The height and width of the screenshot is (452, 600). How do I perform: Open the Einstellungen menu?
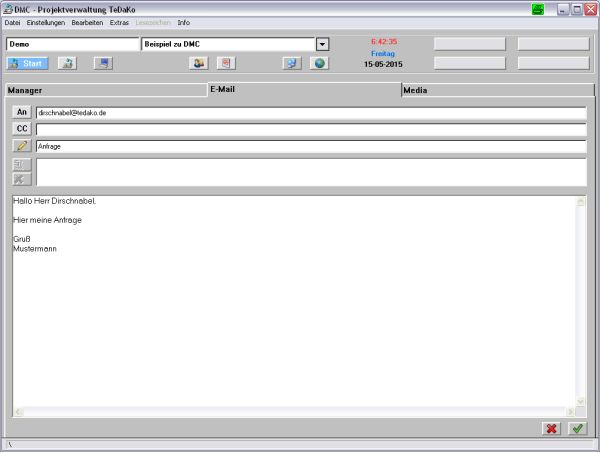tap(46, 22)
